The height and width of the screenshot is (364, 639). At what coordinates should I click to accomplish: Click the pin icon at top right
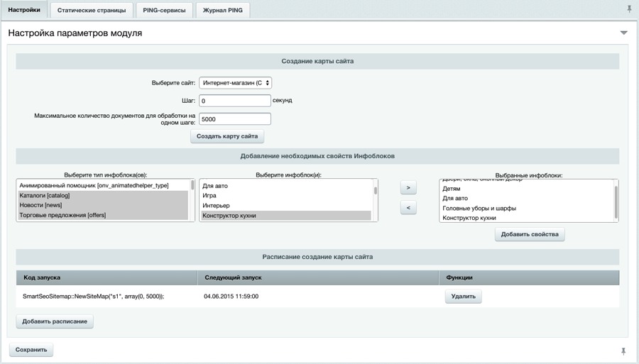628,9
